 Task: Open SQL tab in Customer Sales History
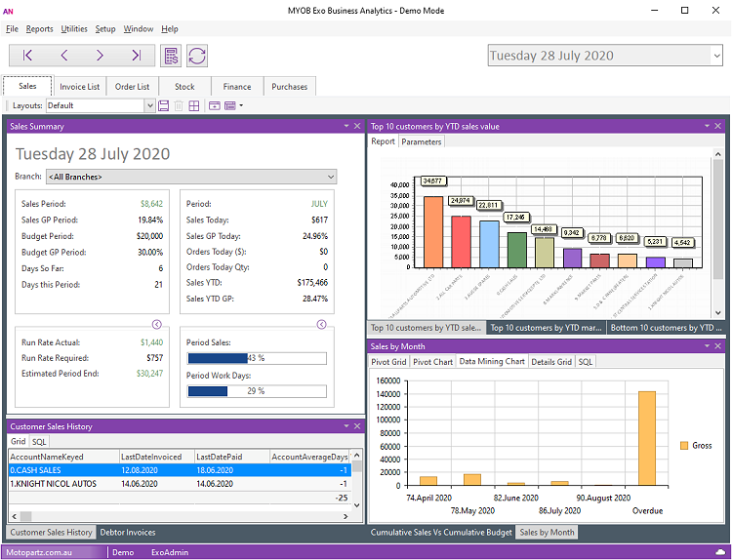coord(39,442)
